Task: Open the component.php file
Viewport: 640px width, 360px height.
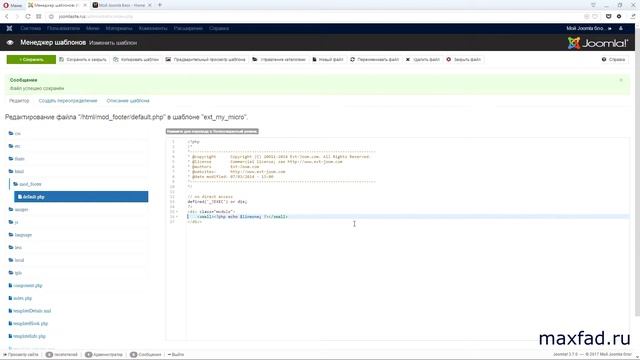Action: coord(25,285)
